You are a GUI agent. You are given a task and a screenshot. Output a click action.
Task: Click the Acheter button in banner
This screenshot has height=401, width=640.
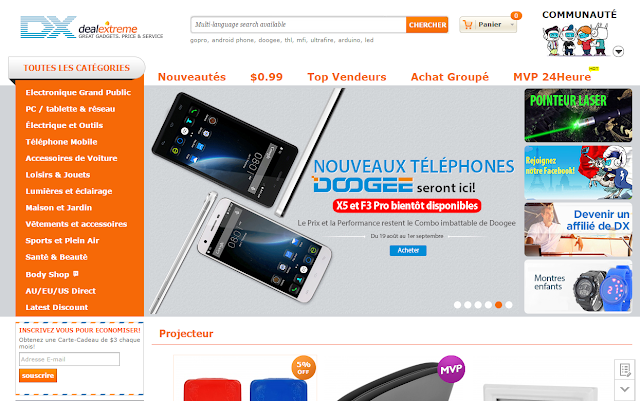click(x=408, y=250)
